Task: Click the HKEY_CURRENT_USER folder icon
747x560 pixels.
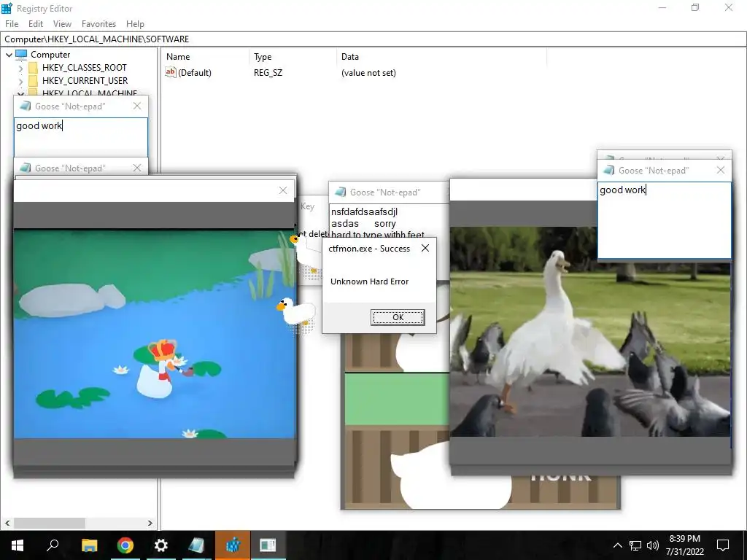Action: (33, 81)
